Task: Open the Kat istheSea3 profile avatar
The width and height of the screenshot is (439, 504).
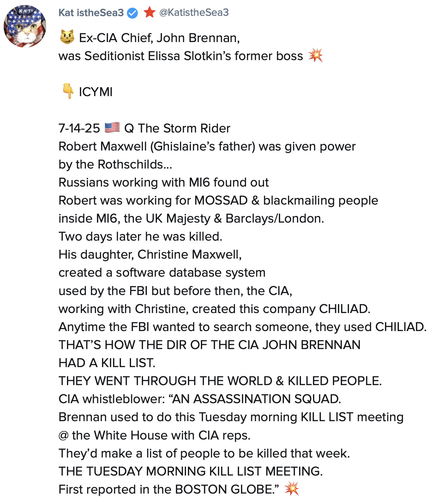Action: click(x=25, y=26)
